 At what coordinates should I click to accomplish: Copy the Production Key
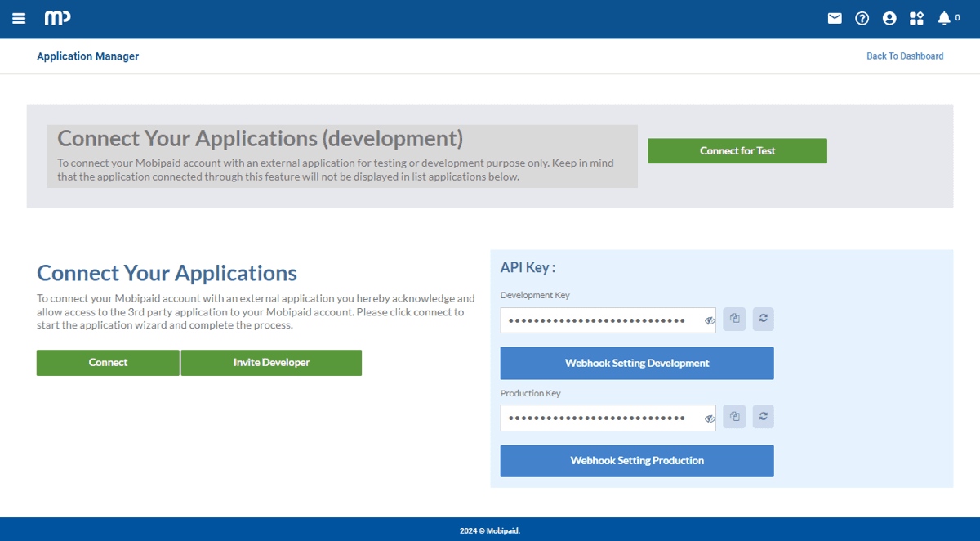[x=734, y=417]
